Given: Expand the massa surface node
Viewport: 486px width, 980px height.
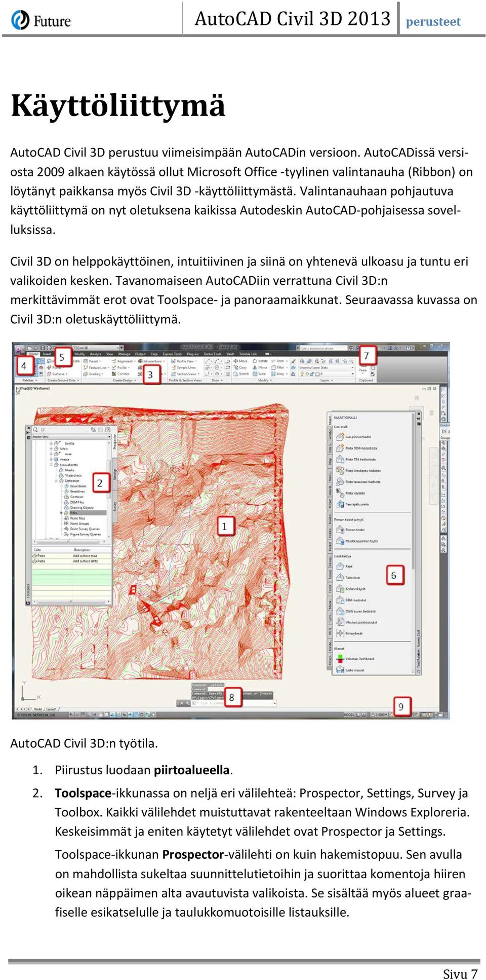Looking at the screenshot, I should (51, 459).
